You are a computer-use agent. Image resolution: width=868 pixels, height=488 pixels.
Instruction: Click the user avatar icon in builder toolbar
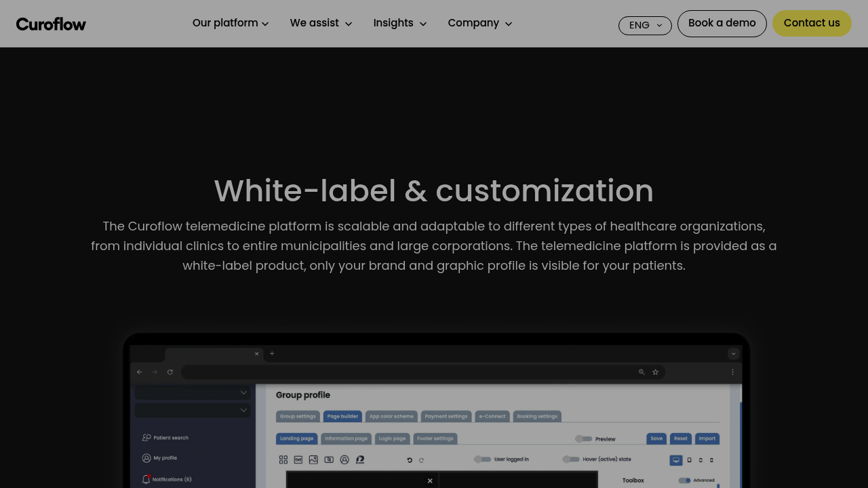tap(344, 460)
